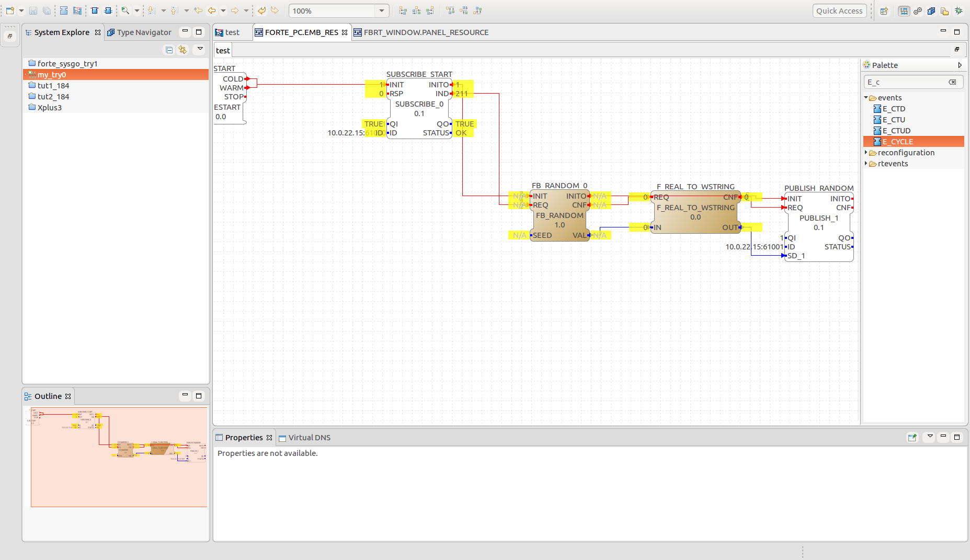Open the Search icon dropdown arrow

[137, 10]
